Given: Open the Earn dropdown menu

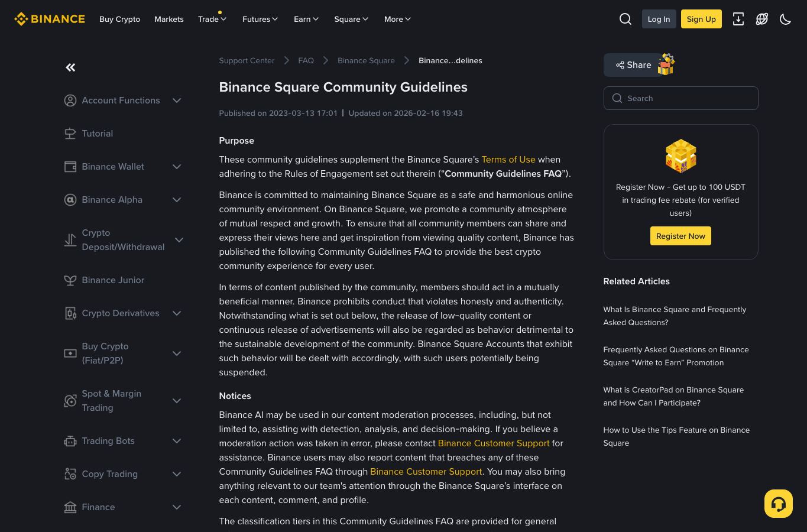Looking at the screenshot, I should 306,19.
